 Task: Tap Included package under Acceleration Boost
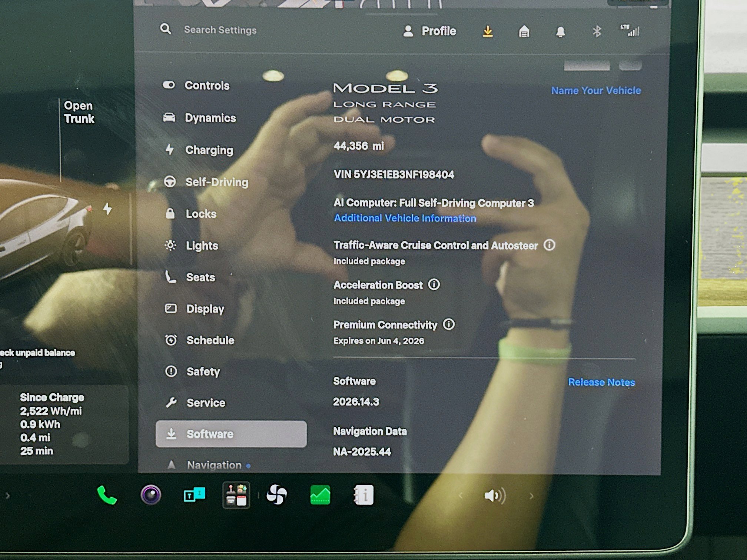[x=369, y=301]
